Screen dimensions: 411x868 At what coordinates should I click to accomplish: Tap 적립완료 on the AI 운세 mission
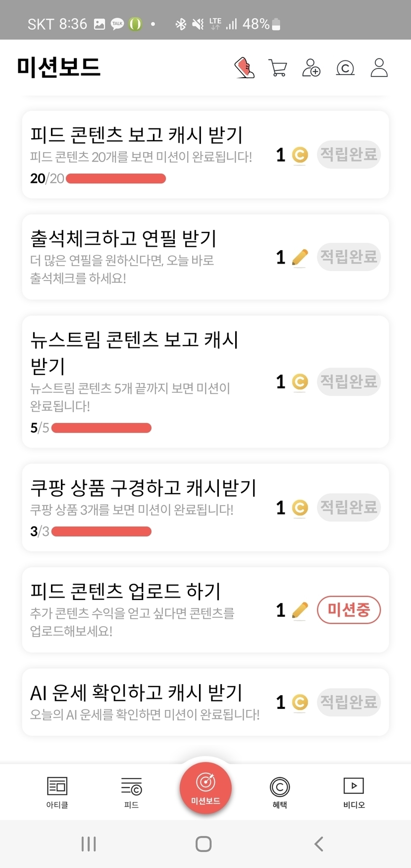(x=349, y=702)
